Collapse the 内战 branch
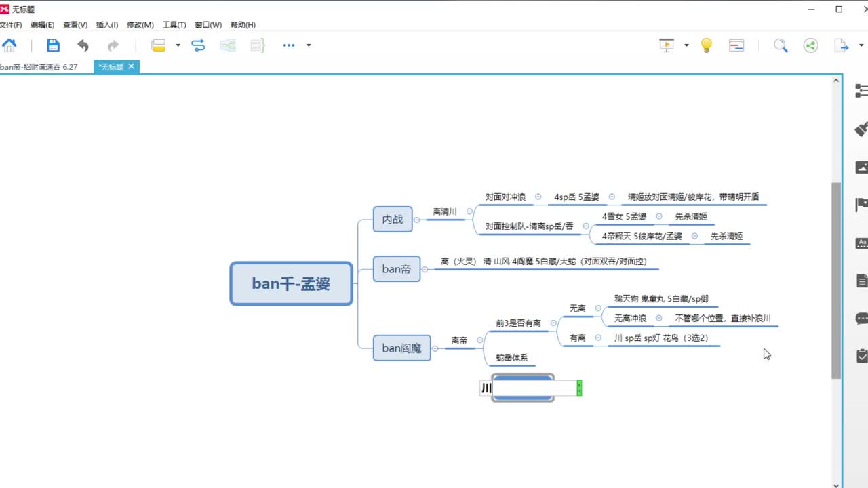 coord(417,220)
